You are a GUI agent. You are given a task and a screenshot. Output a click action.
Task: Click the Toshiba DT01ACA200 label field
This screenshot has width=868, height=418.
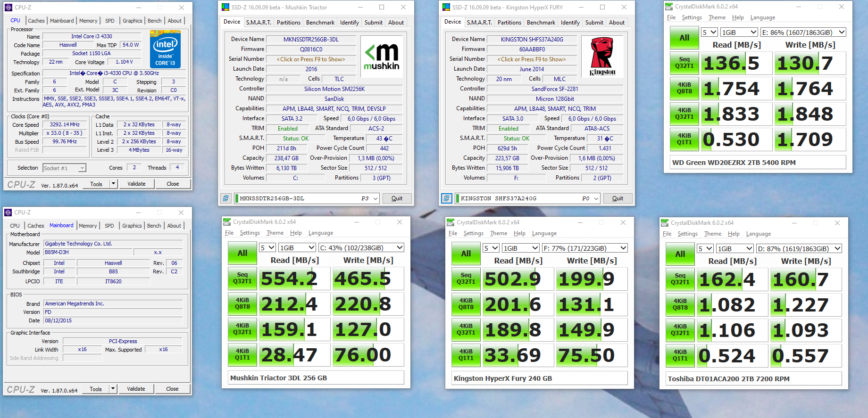point(754,379)
